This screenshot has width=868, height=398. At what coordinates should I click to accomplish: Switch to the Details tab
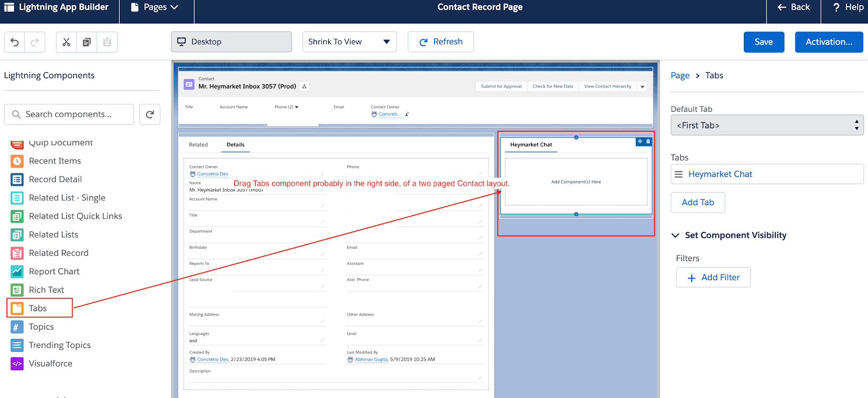[x=235, y=145]
